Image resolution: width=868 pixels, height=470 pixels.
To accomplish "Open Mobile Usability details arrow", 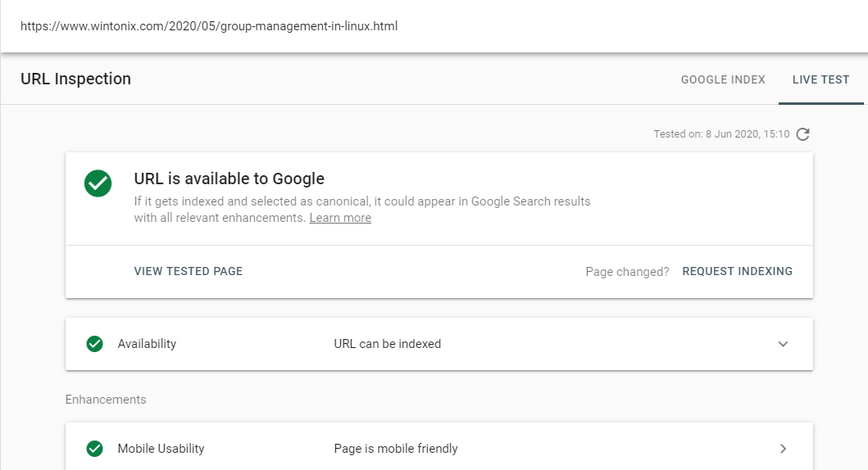I will coord(783,449).
